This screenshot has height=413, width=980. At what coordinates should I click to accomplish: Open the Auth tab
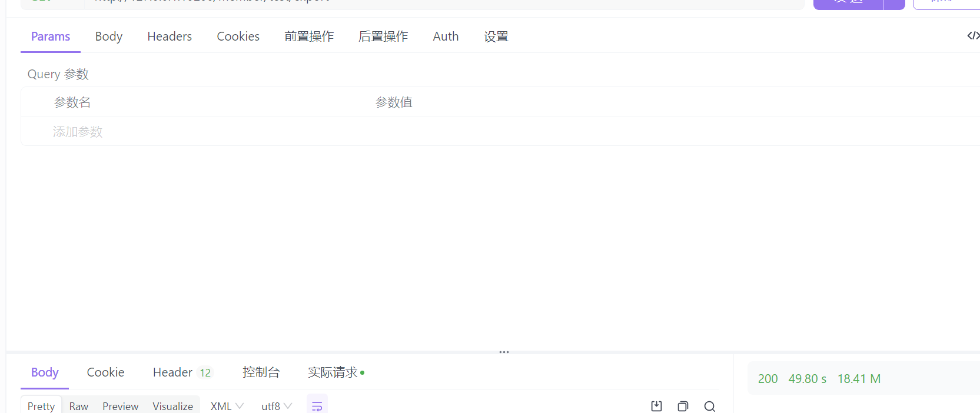(x=446, y=36)
